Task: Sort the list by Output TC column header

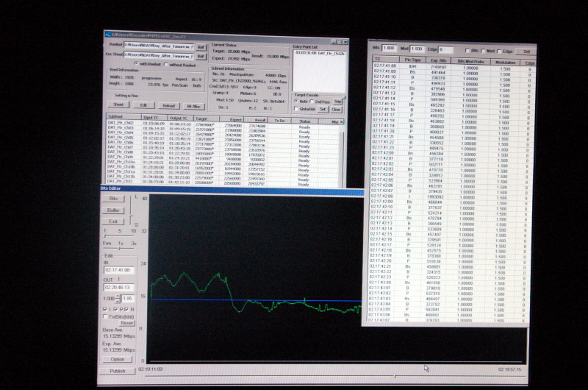Action: pos(180,116)
